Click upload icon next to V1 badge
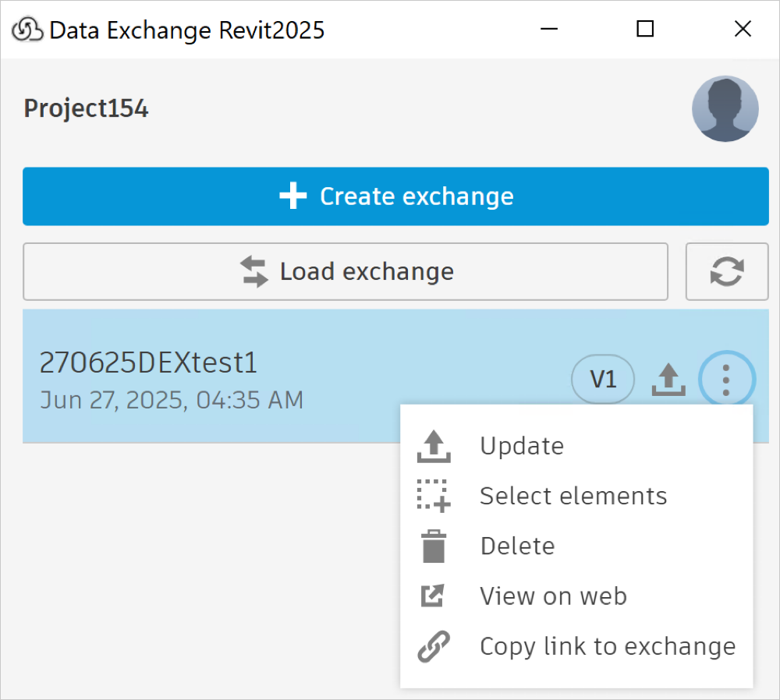780x700 pixels. pos(668,380)
